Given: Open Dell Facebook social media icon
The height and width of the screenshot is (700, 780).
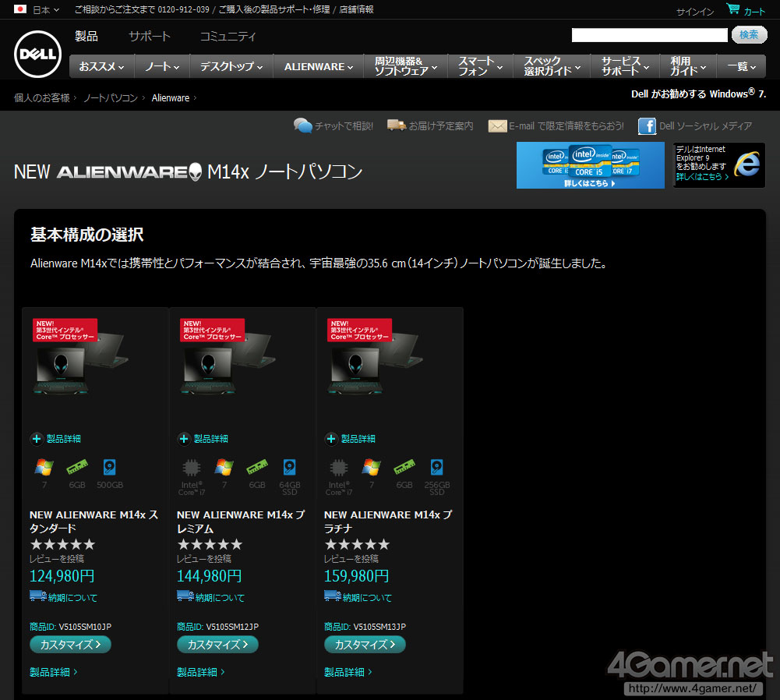Looking at the screenshot, I should 647,126.
